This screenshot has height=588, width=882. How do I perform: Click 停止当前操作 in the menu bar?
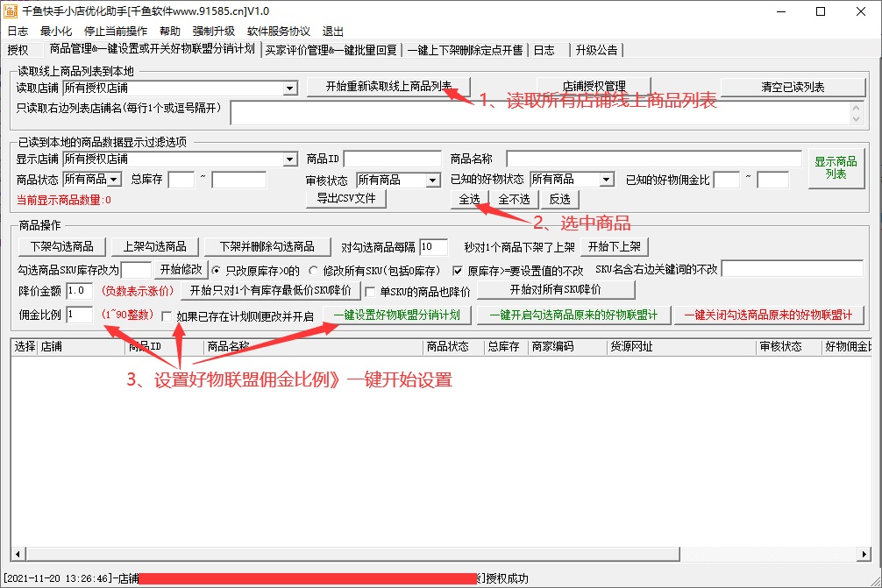click(x=116, y=31)
